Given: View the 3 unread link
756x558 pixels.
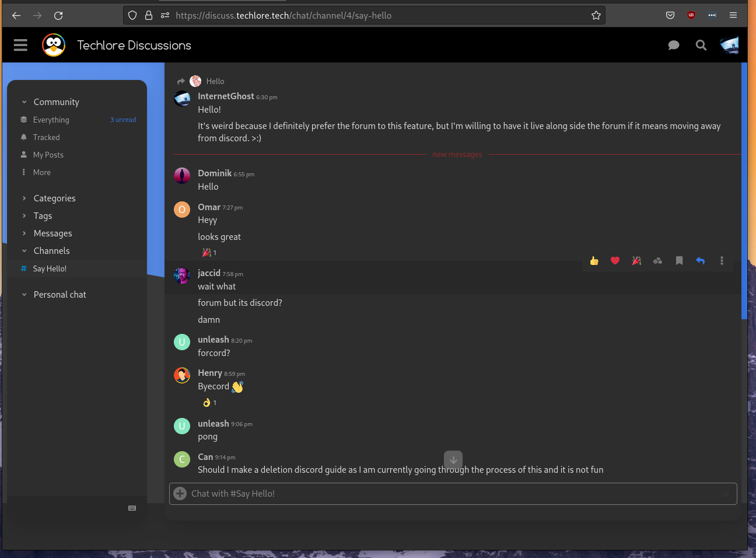Looking at the screenshot, I should pos(123,120).
